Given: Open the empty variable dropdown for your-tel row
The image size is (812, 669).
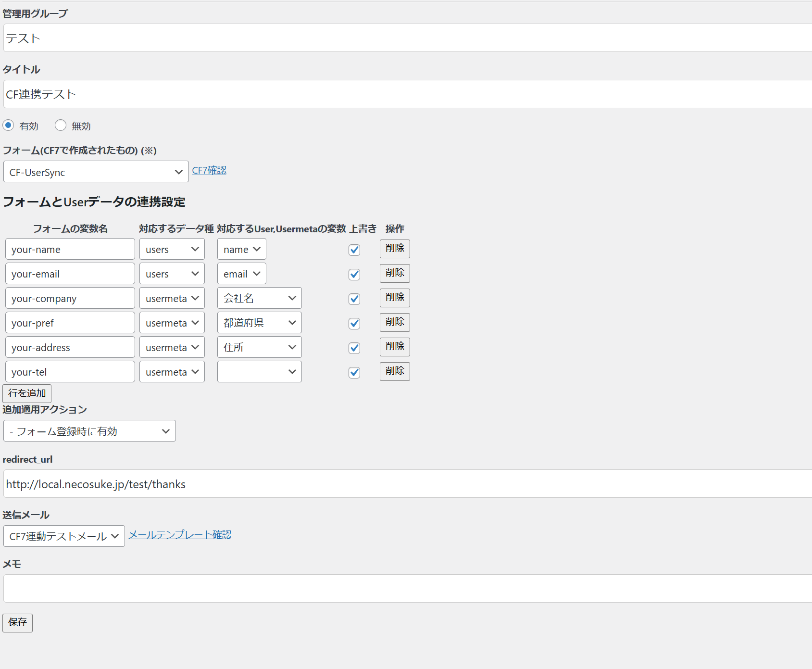Looking at the screenshot, I should 259,372.
